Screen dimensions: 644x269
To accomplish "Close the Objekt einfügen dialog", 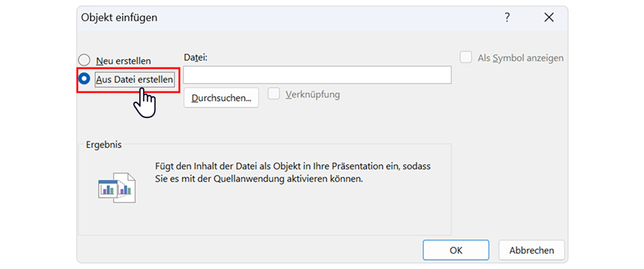I will point(549,18).
